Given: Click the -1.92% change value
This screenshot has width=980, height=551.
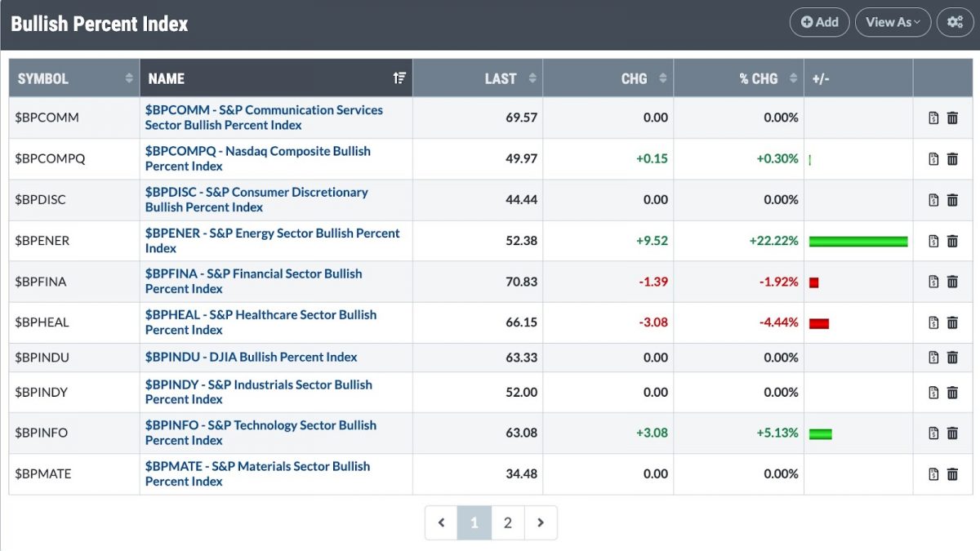Looking at the screenshot, I should click(779, 282).
